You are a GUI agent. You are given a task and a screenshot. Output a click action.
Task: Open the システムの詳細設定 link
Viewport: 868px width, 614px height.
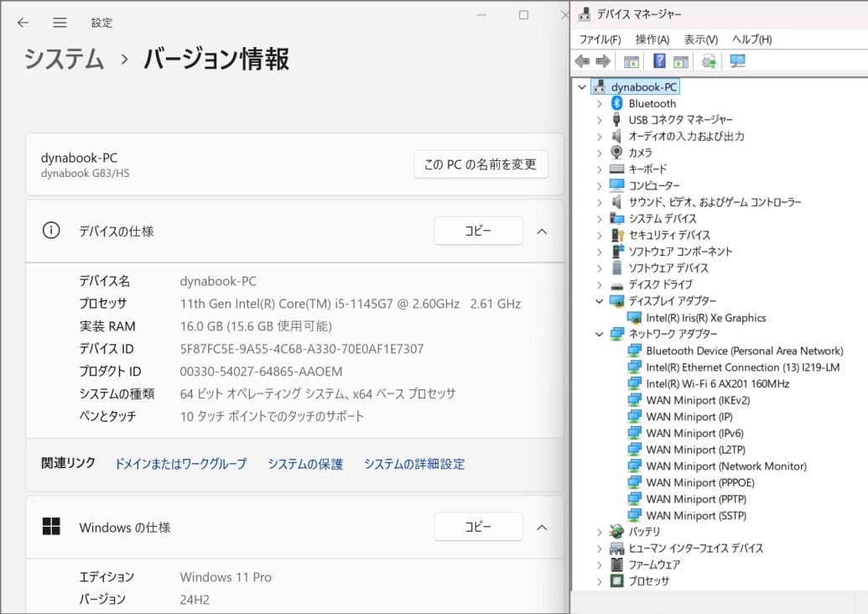click(x=413, y=464)
